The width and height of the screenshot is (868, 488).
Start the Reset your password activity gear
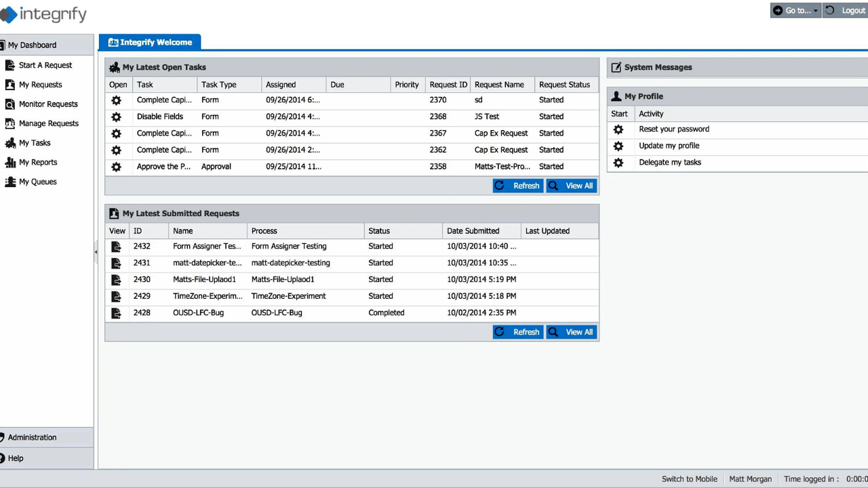[618, 129]
